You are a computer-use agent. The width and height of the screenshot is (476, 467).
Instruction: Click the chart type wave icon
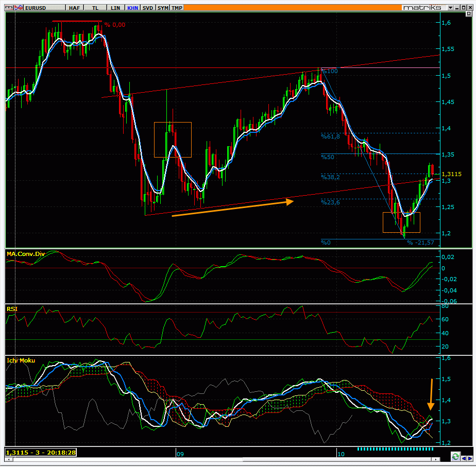pyautogui.click(x=16, y=8)
